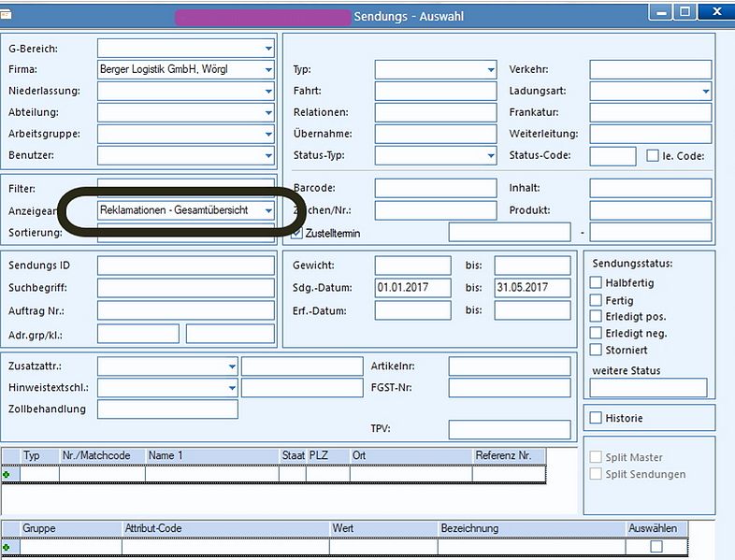Click the TPV input field
The image size is (735, 560).
pos(510,430)
